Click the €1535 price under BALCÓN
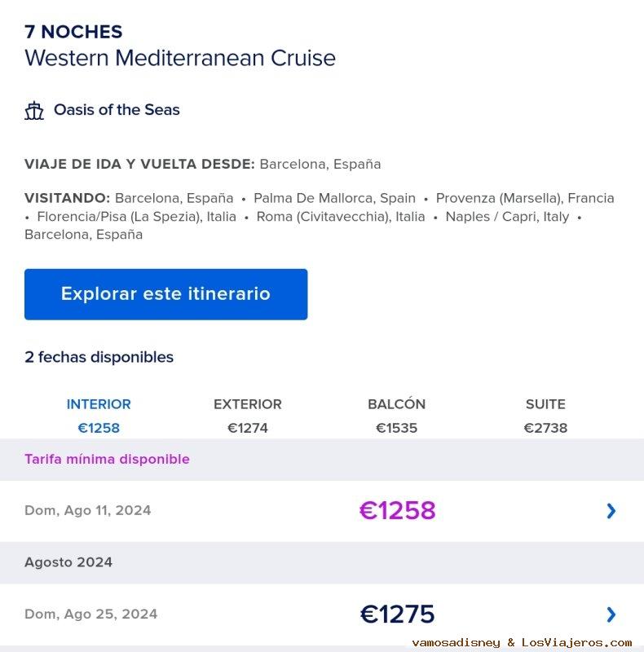 click(396, 428)
